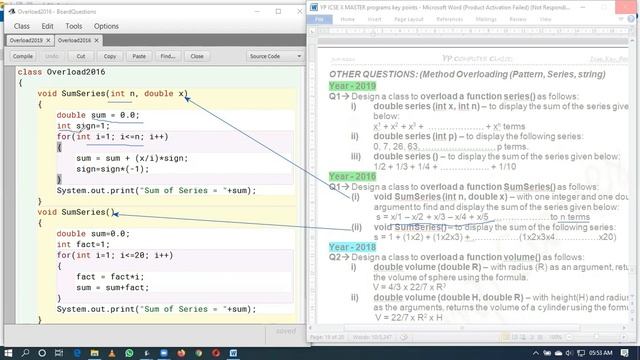Image resolution: width=640 pixels, height=360 pixels.
Task: Click the zoom out minus button in Word
Action: [x=570, y=337]
